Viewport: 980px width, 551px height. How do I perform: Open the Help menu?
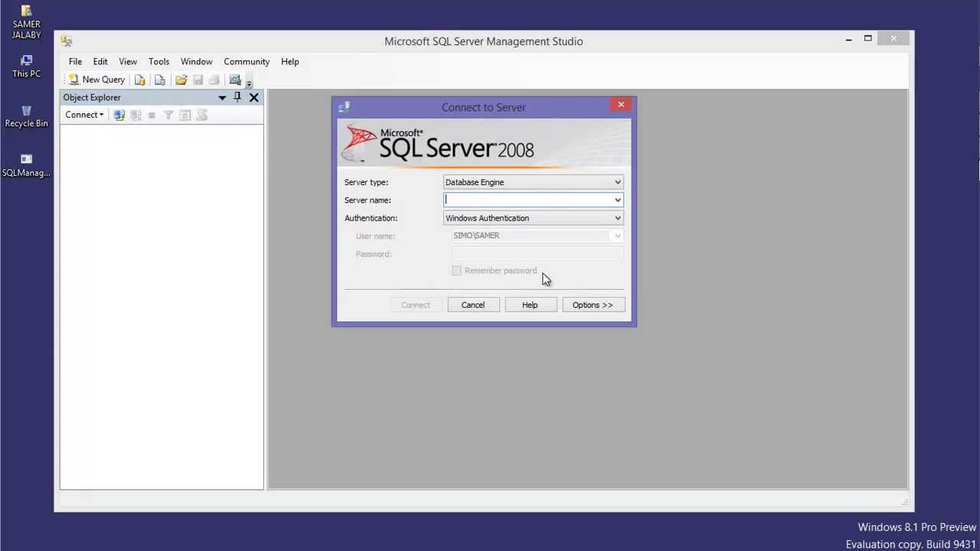[x=289, y=61]
